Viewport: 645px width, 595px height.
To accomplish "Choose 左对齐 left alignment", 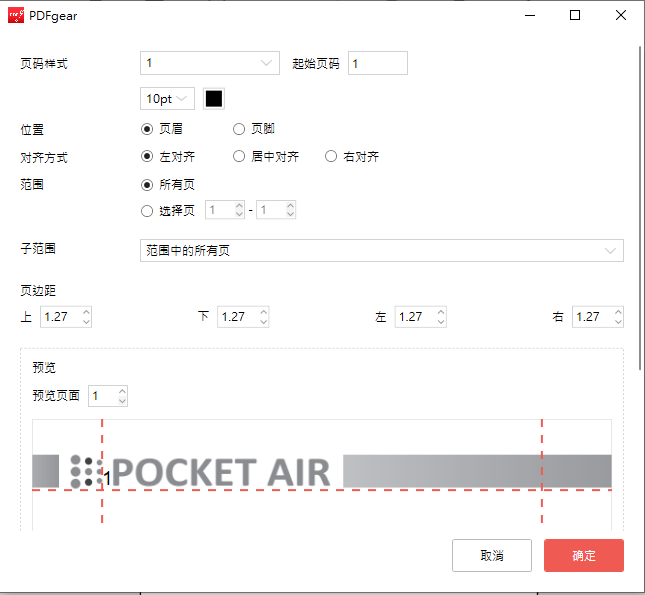I will click(147, 156).
